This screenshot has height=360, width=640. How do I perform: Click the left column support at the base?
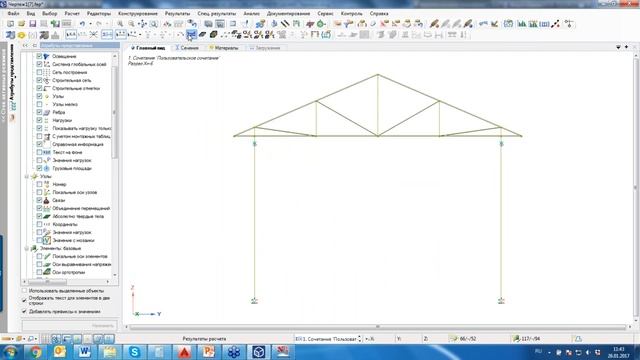pos(254,301)
